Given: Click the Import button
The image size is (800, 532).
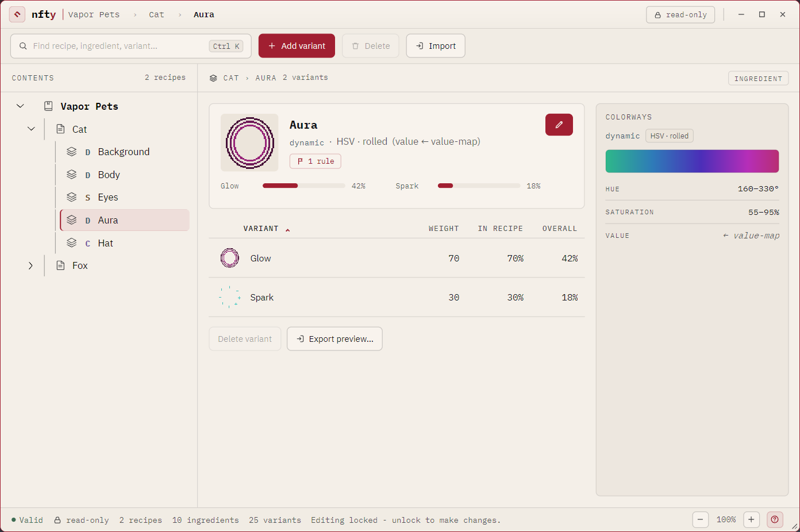Looking at the screenshot, I should tap(436, 46).
